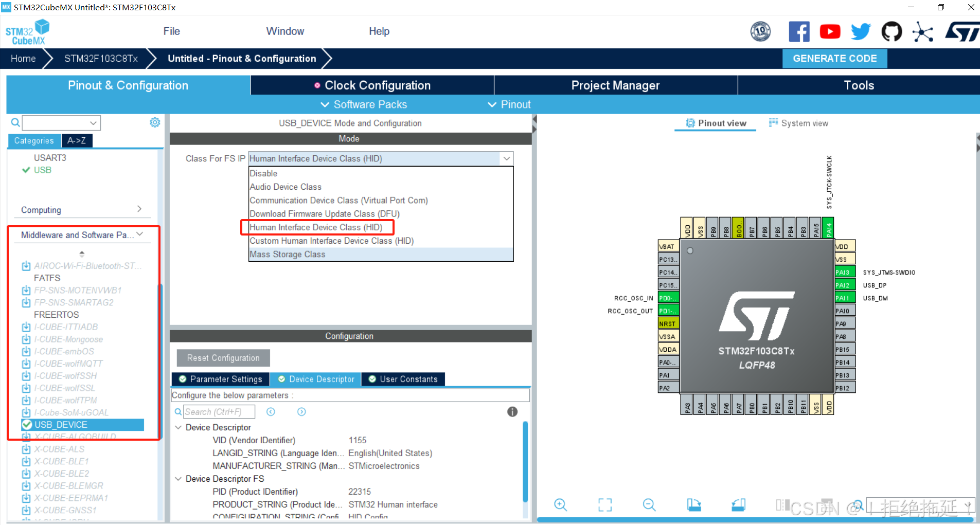The image size is (980, 525).
Task: Expand the peripheral search combo box
Action: tap(93, 122)
